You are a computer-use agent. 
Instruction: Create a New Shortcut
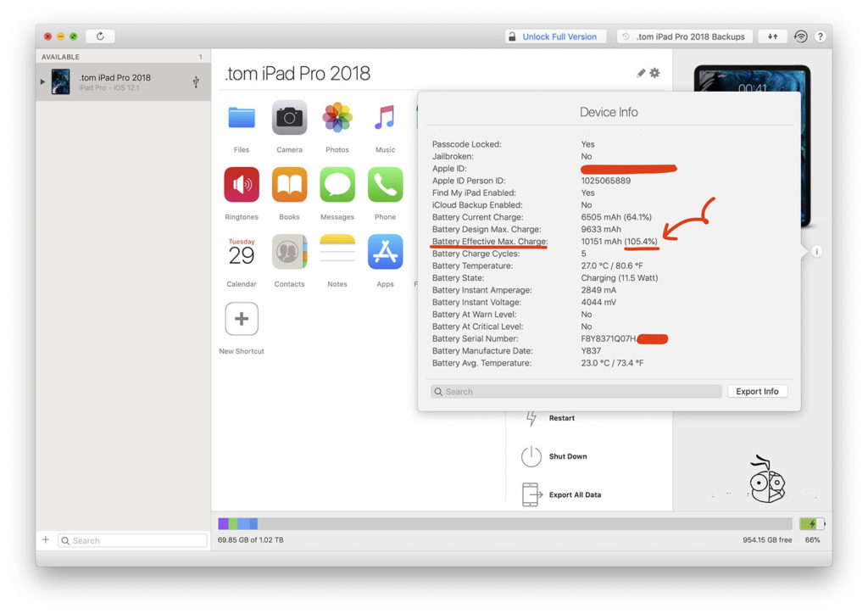241,320
